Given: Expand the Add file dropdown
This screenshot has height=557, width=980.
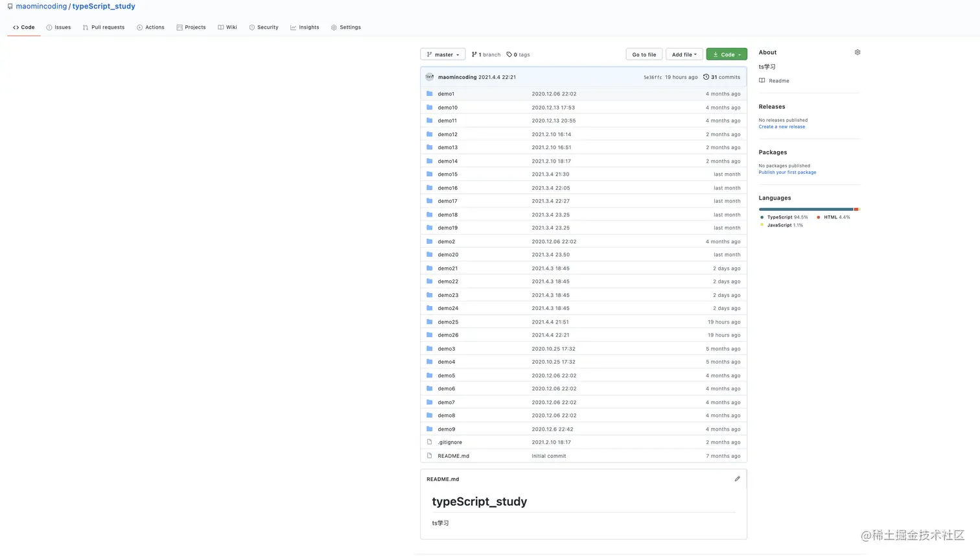Looking at the screenshot, I should pos(684,54).
